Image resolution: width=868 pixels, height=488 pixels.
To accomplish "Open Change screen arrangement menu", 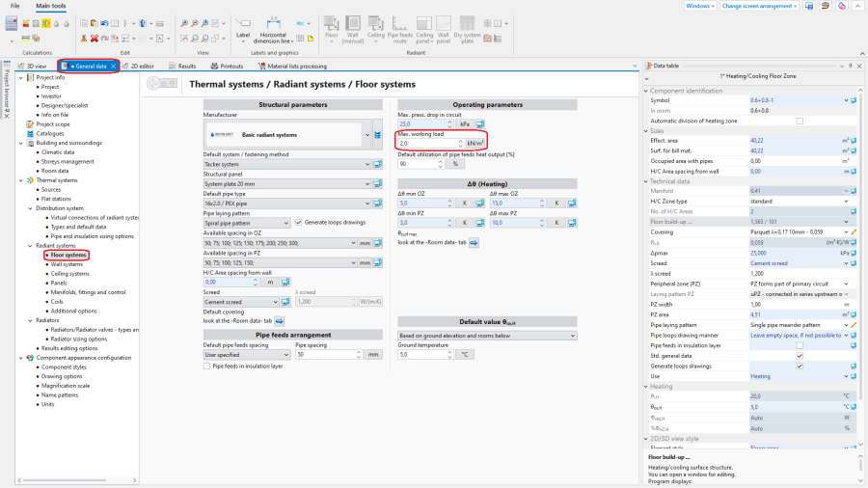I will [759, 6].
